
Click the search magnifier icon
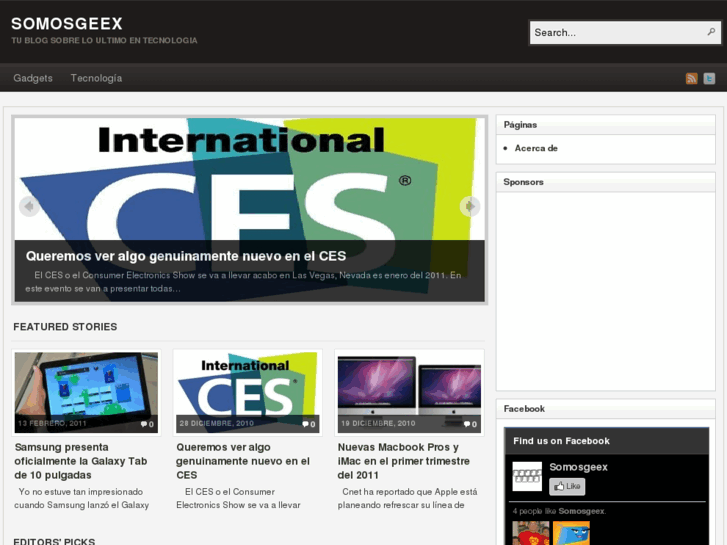click(711, 32)
